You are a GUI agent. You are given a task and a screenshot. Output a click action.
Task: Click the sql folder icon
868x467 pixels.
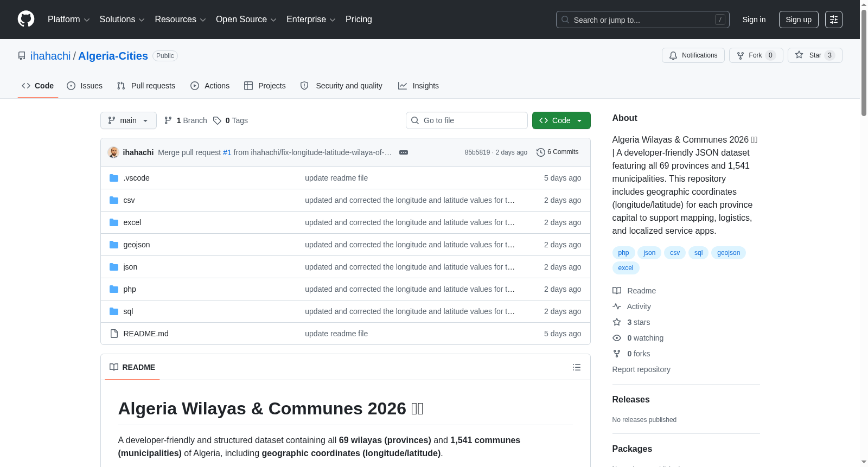(114, 311)
